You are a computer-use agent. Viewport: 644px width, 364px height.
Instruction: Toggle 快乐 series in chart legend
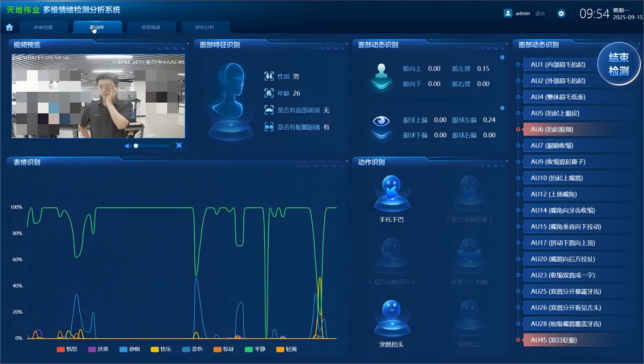point(161,349)
